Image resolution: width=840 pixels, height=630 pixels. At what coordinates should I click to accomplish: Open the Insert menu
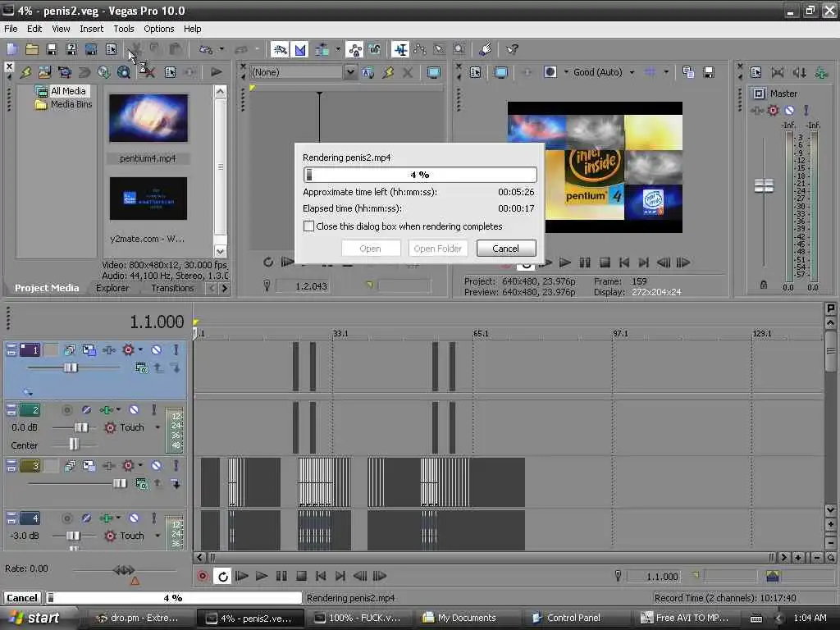92,29
